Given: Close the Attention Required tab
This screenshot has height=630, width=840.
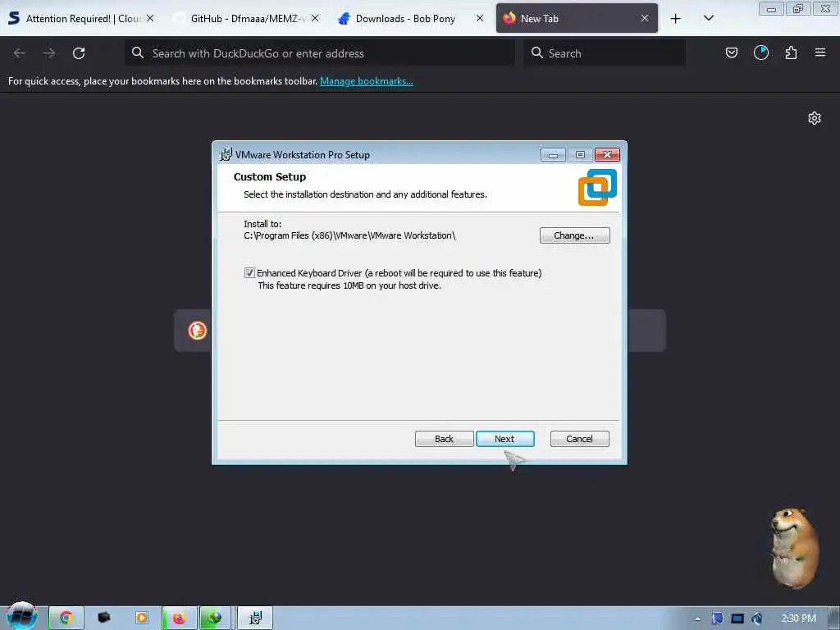Looking at the screenshot, I should click(150, 18).
